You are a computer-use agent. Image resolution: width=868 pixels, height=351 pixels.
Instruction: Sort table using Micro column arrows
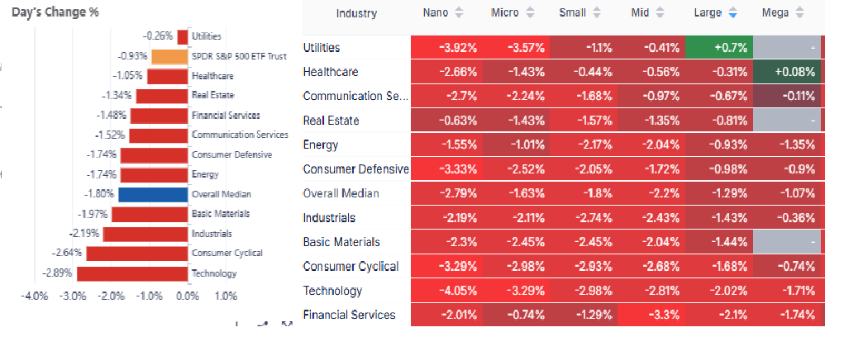pyautogui.click(x=531, y=13)
